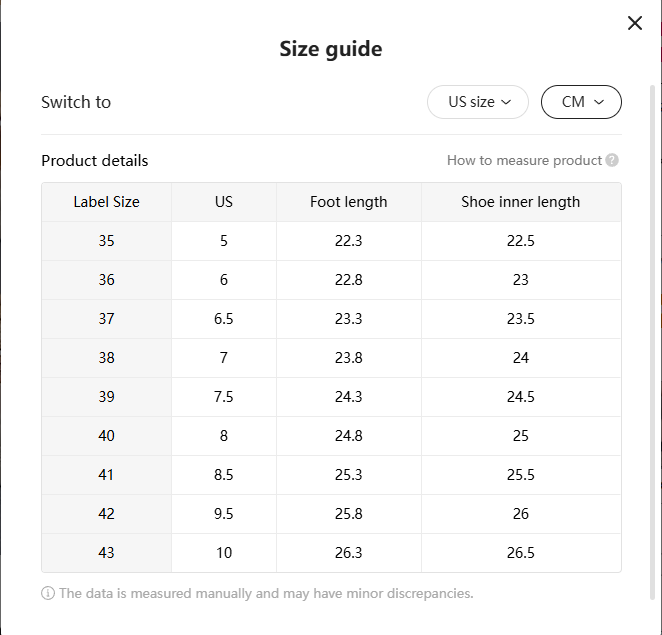The height and width of the screenshot is (635, 662).
Task: Click the question mark help icon
Action: [612, 160]
